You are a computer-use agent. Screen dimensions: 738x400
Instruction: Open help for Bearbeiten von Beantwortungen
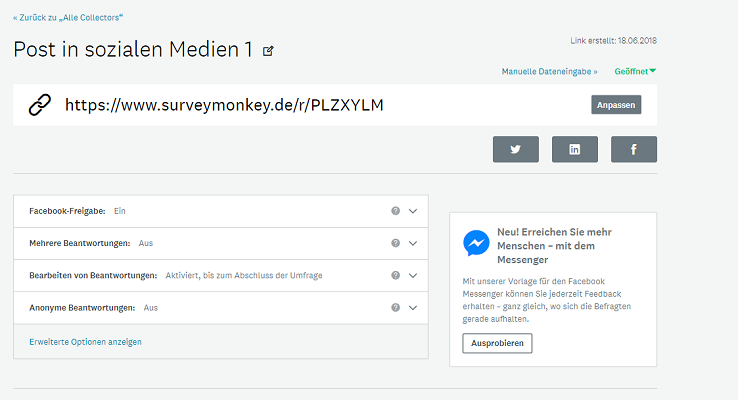click(x=395, y=275)
